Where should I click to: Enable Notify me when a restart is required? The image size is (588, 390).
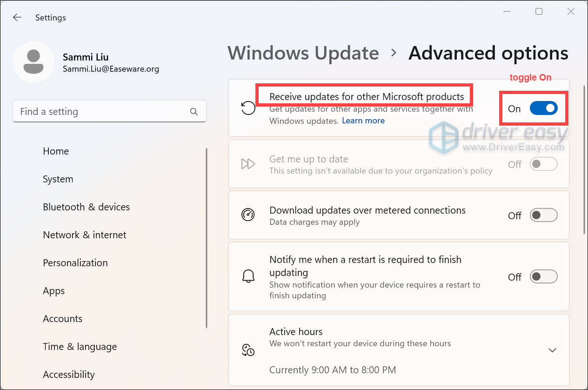click(x=543, y=276)
